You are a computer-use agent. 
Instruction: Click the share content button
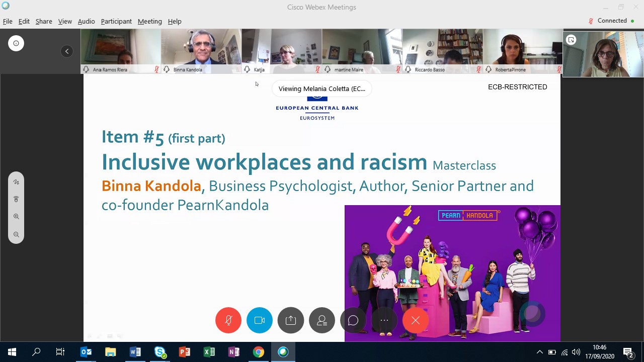(291, 320)
